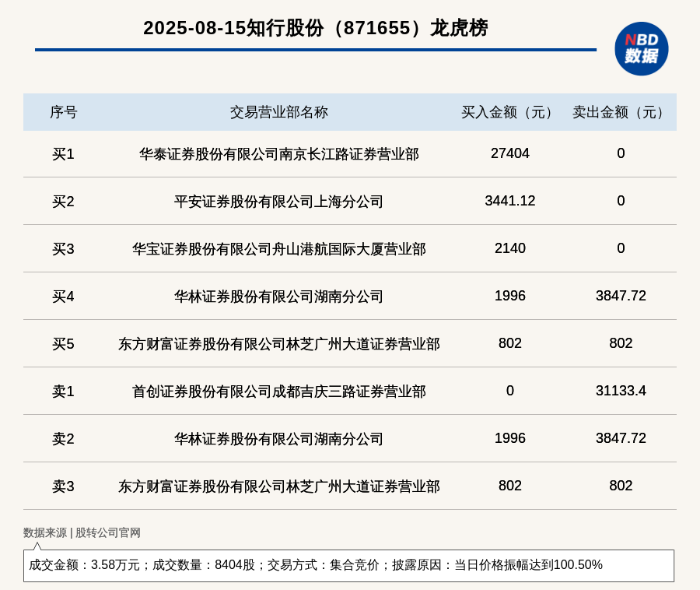
Task: Click sell amount 0 in row 买1
Action: point(621,153)
